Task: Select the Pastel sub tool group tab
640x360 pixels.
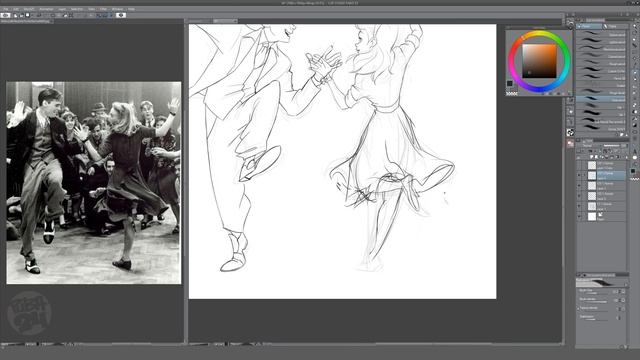Action: (615, 26)
